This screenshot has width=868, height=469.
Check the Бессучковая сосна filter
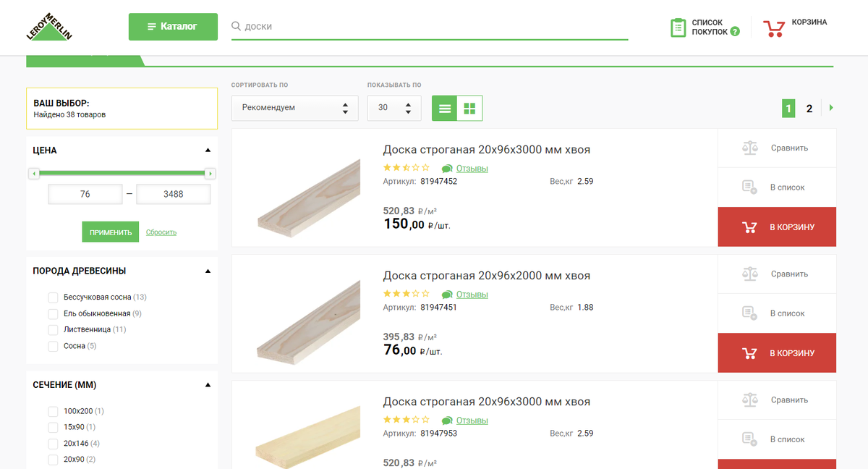(53, 297)
